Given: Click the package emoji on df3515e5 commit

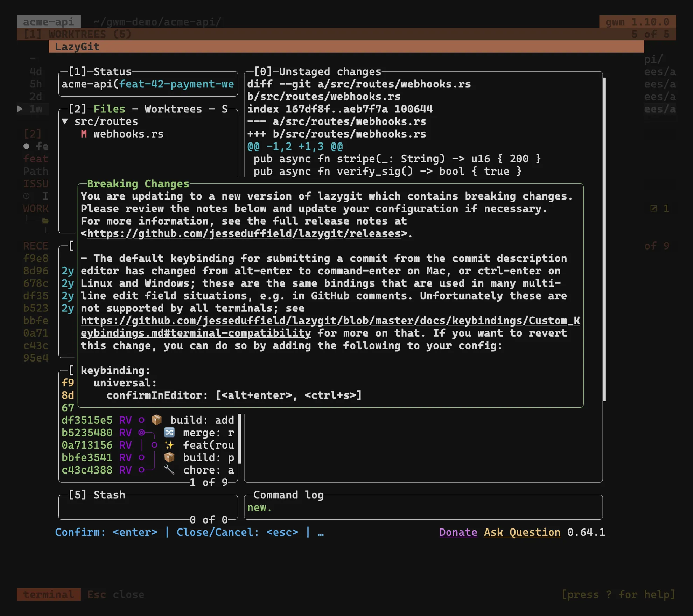Looking at the screenshot, I should 156,420.
